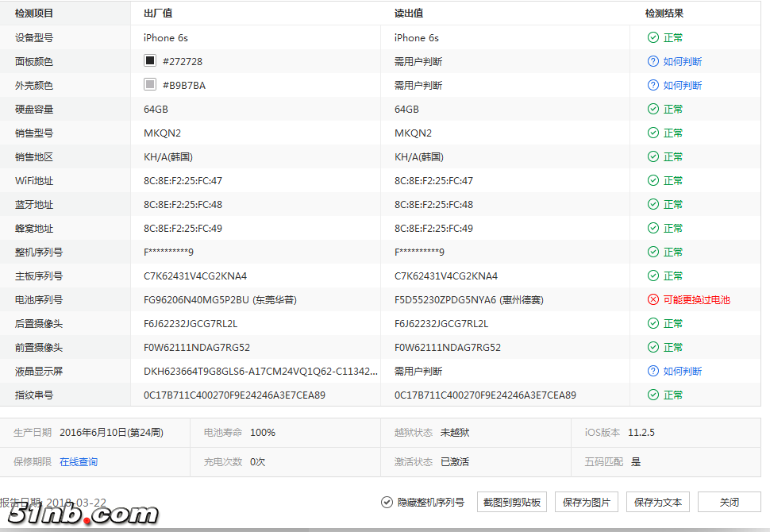Image resolution: width=770 pixels, height=532 pixels.
Task: Click the gray #B9B7BA shell color swatch
Action: click(x=150, y=85)
